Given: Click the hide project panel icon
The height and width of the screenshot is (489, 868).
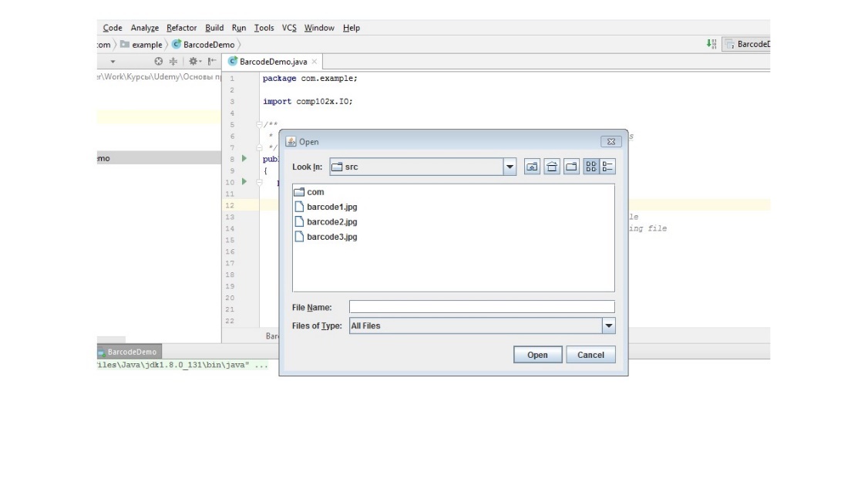Looking at the screenshot, I should point(210,61).
